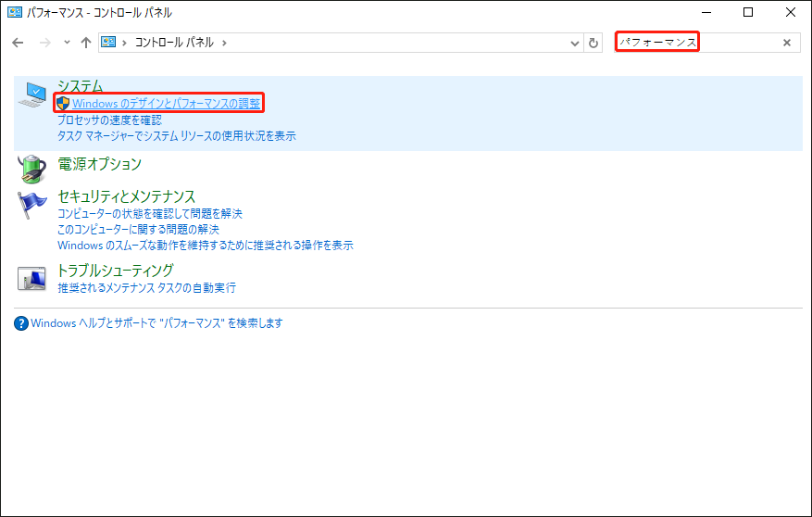
Task: Open Windows のデザインとパフォーマンスの調整
Action: (x=167, y=104)
